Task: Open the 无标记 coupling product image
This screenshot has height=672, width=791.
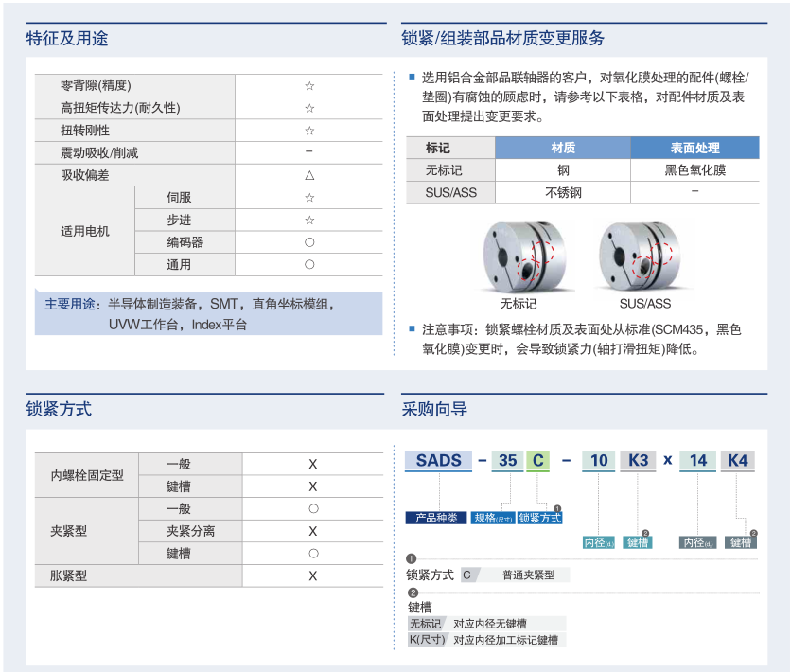Action: click(518, 256)
